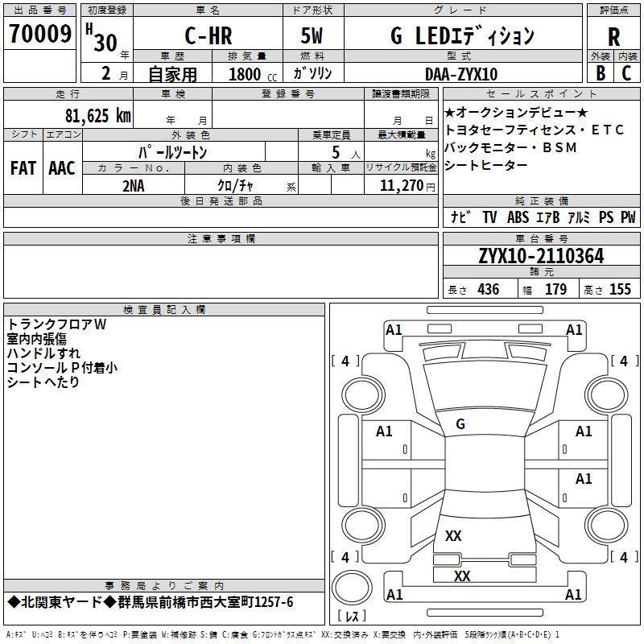This screenshot has width=644, height=644.
Task: Select the height value 155
Action: (x=620, y=289)
